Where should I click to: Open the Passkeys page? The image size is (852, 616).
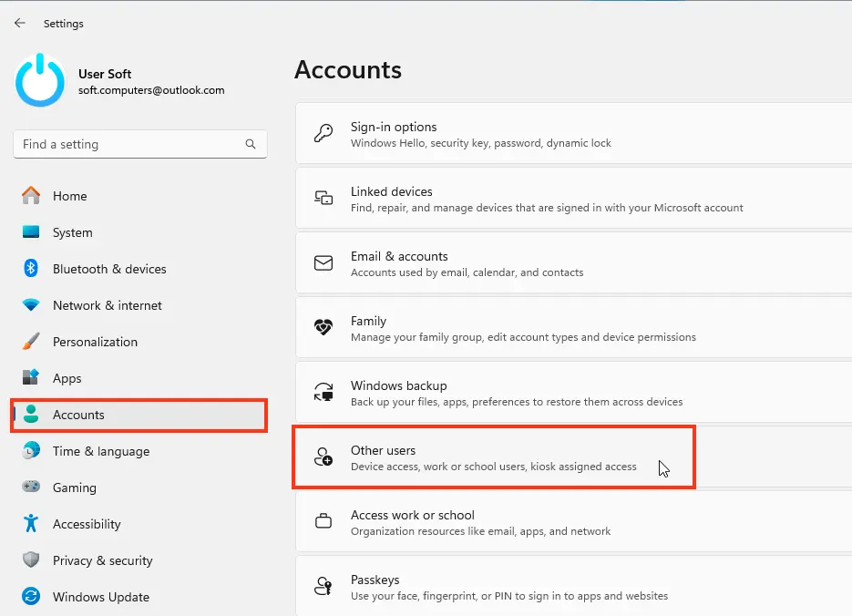coord(574,587)
